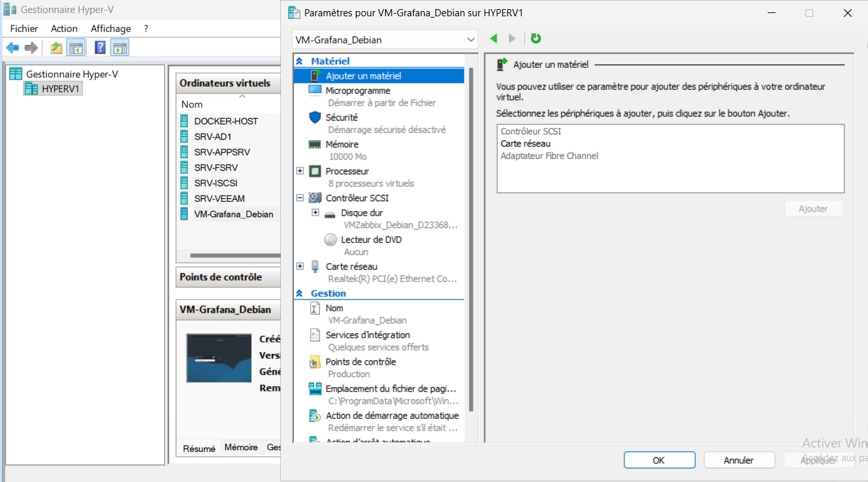Click the Sécurité shield icon

click(315, 117)
